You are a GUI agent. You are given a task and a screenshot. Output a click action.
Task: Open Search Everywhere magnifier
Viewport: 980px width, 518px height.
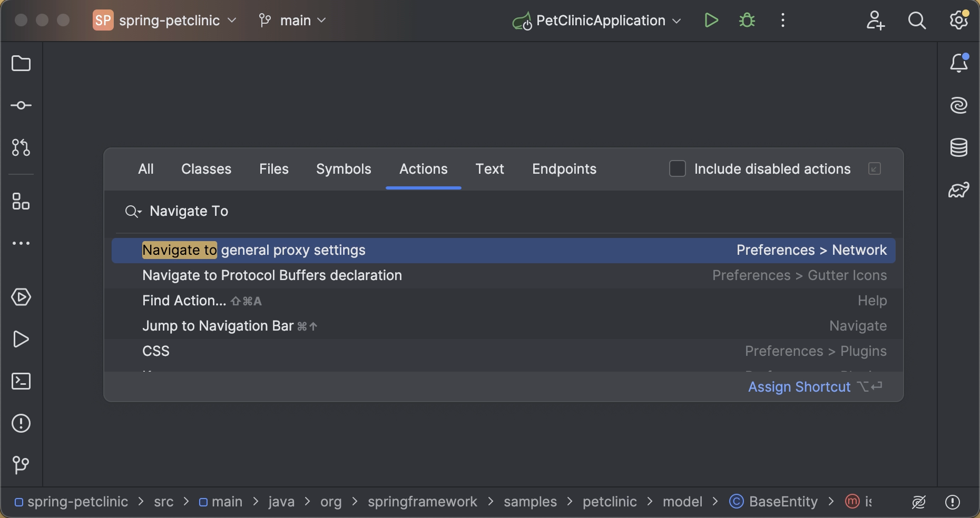coord(917,21)
